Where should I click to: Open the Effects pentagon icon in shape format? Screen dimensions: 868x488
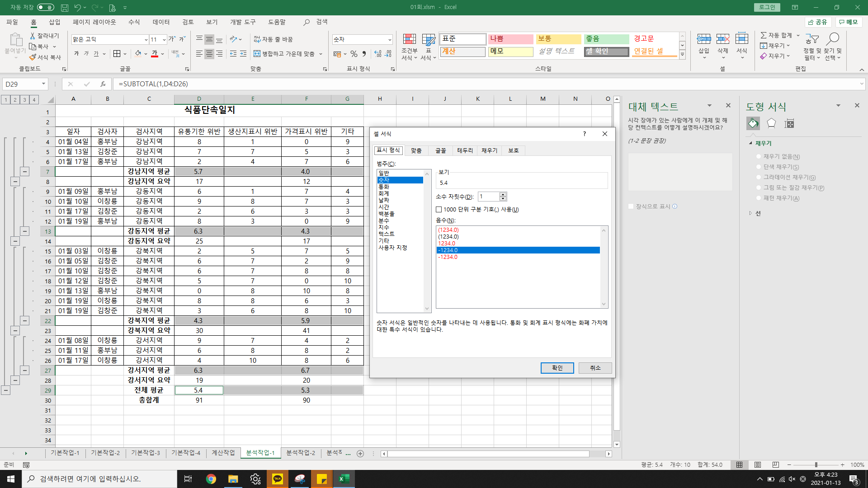tap(771, 123)
